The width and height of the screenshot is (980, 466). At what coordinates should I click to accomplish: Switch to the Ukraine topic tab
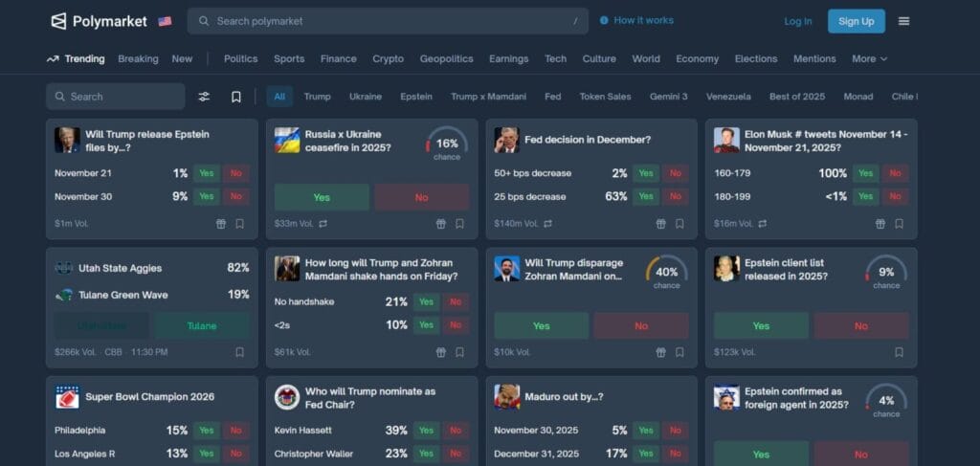pyautogui.click(x=365, y=97)
